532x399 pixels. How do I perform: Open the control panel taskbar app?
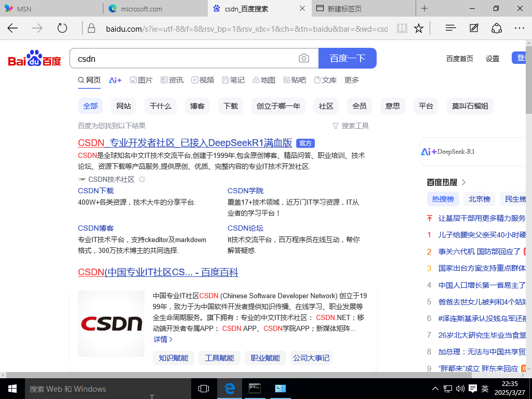280,389
